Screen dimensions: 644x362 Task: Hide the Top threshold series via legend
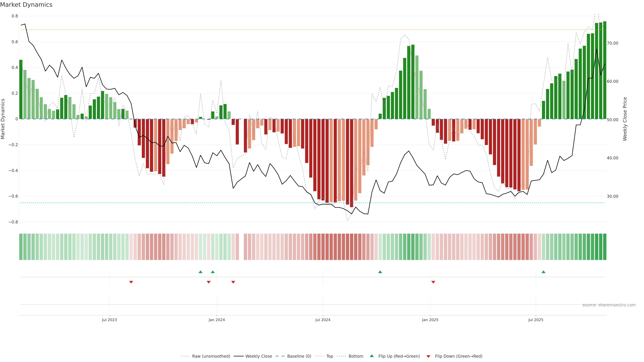[330, 356]
